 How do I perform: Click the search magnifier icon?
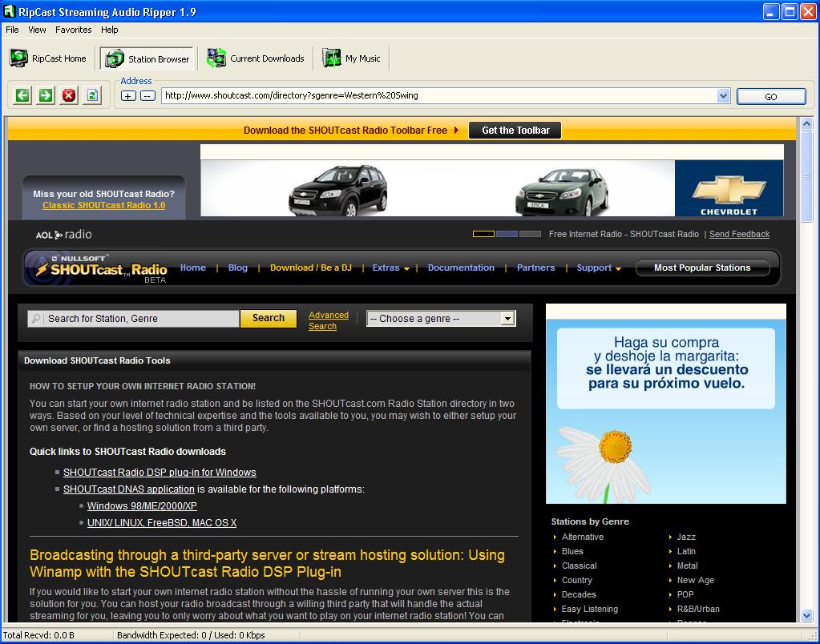coord(35,318)
